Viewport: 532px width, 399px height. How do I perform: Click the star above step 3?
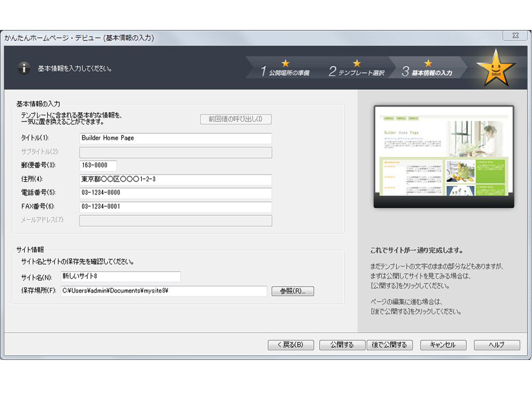click(428, 63)
